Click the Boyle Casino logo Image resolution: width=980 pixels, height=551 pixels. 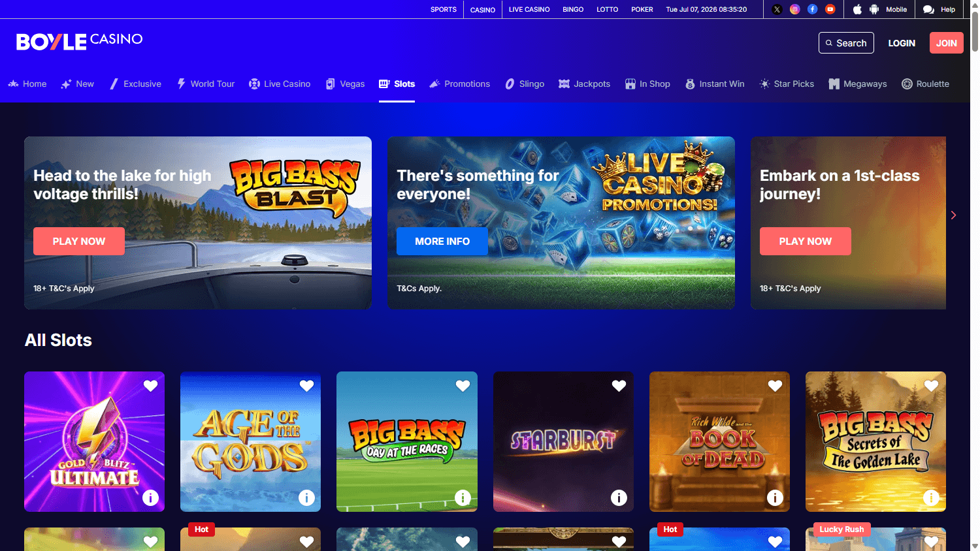pos(79,41)
